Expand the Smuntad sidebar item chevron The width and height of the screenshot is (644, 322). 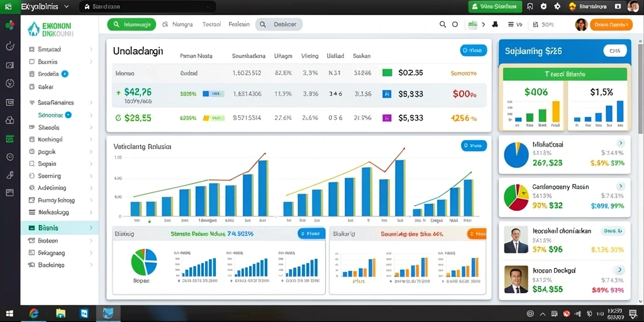pos(91,49)
